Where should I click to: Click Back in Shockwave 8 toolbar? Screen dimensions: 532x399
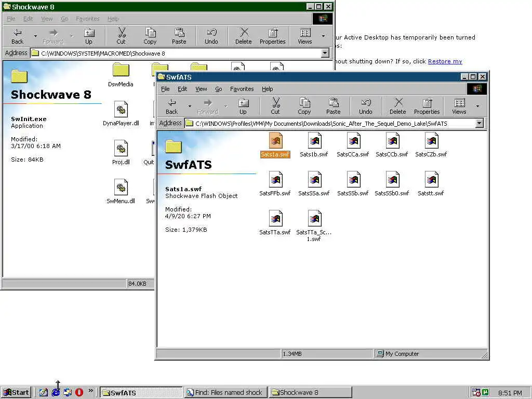click(x=17, y=37)
